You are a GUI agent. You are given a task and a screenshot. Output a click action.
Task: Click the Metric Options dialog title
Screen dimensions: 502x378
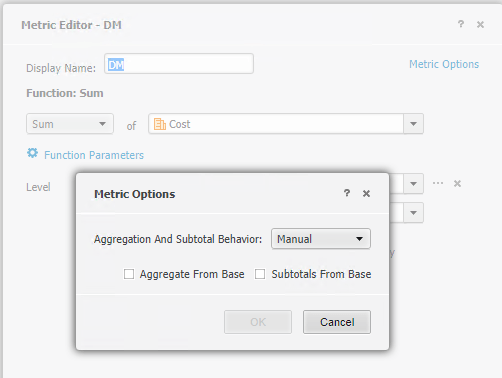coord(135,194)
